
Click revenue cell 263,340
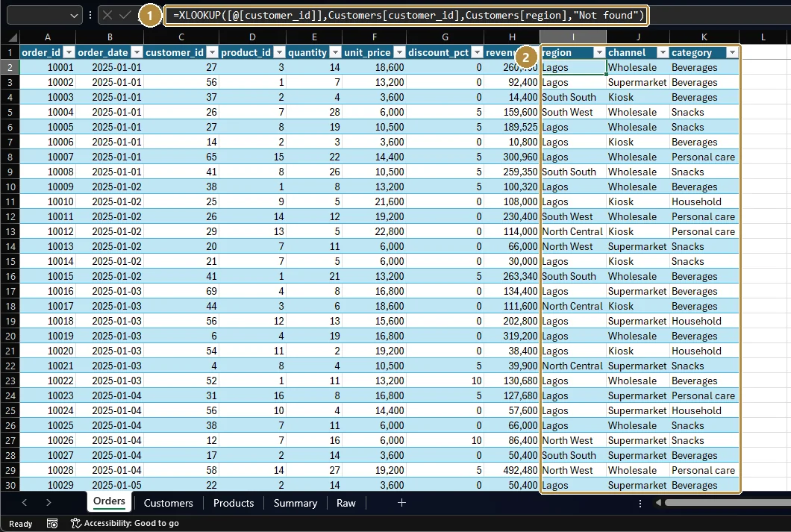click(x=511, y=276)
